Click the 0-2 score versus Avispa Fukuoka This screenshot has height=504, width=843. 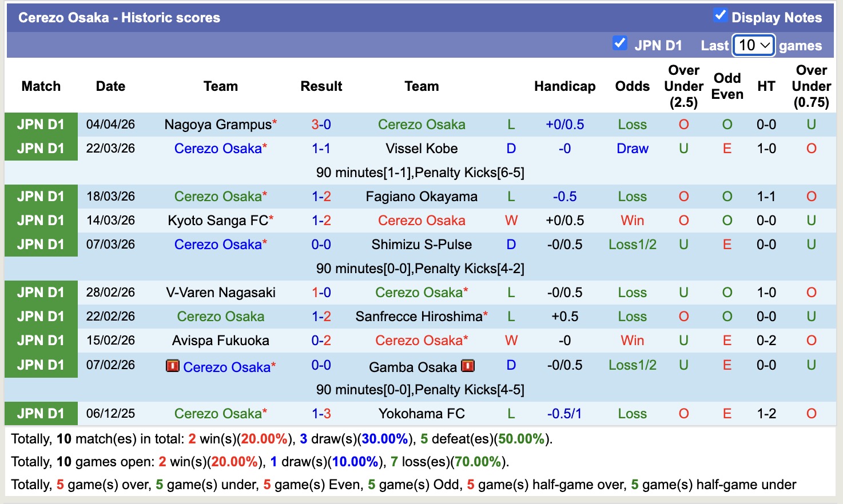[321, 341]
